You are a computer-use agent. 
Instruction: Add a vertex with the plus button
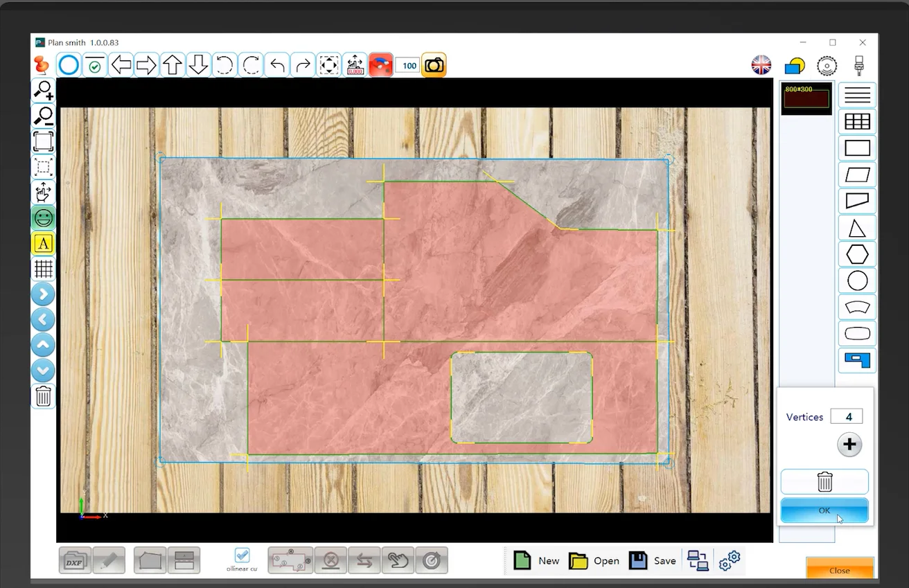[x=849, y=445]
